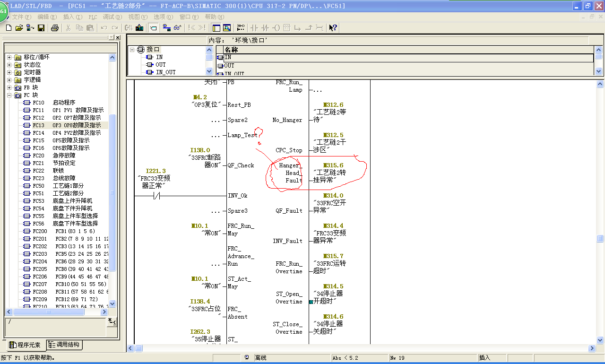Click scroll-down arrow of the interface tree
The image size is (605, 364).
pos(209,71)
